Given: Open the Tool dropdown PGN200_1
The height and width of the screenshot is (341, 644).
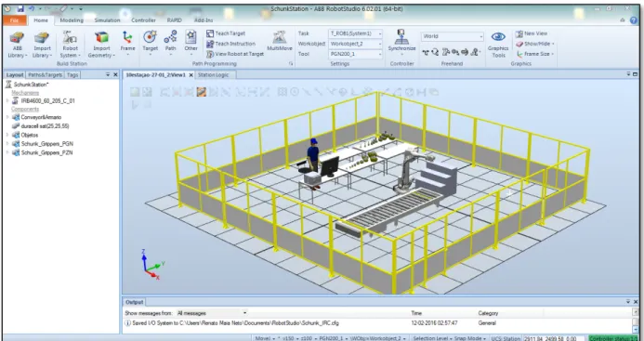Looking at the screenshot, I should pos(355,54).
